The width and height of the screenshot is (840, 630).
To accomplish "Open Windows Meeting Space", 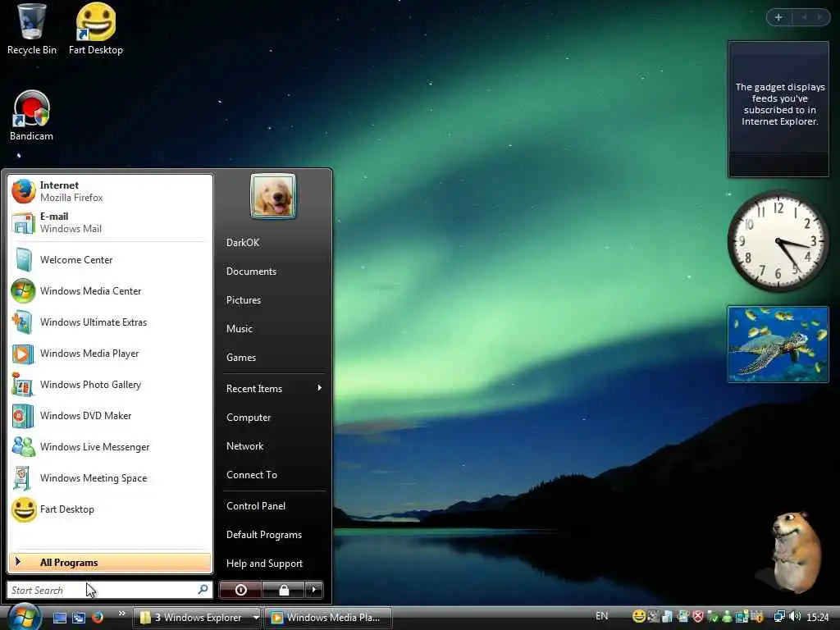I will pos(110,478).
